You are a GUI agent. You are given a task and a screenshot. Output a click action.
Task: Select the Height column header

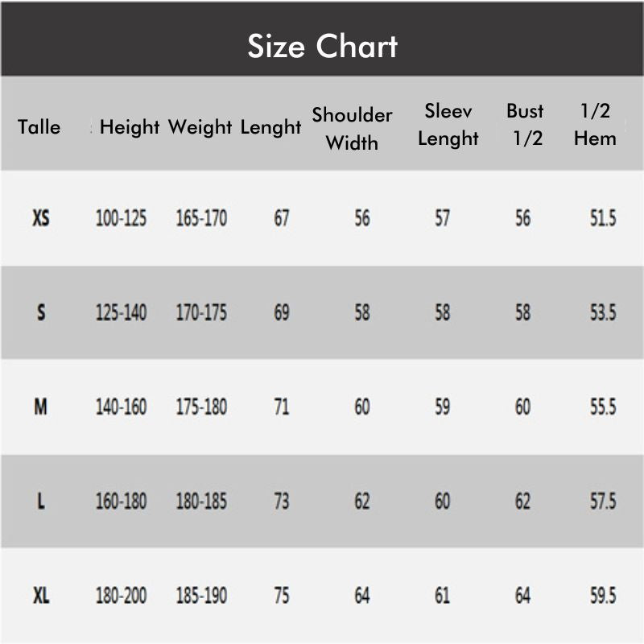click(130, 127)
